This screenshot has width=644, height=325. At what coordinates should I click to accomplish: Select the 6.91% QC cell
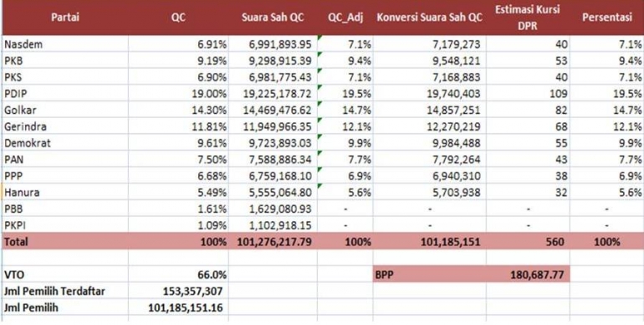(x=178, y=44)
